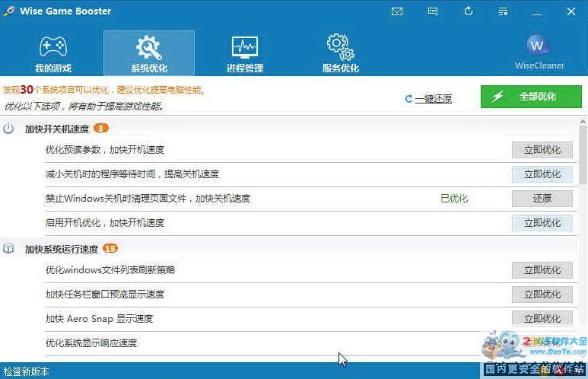
Task: Optimize 启用开机优化 with 立即优化
Action: [x=542, y=223]
